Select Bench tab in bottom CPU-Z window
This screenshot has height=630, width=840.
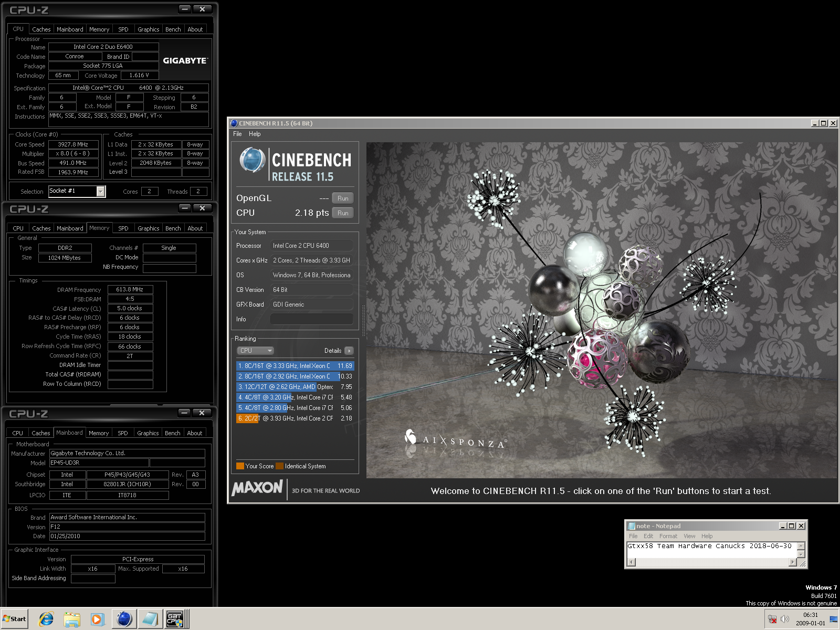[x=172, y=433]
